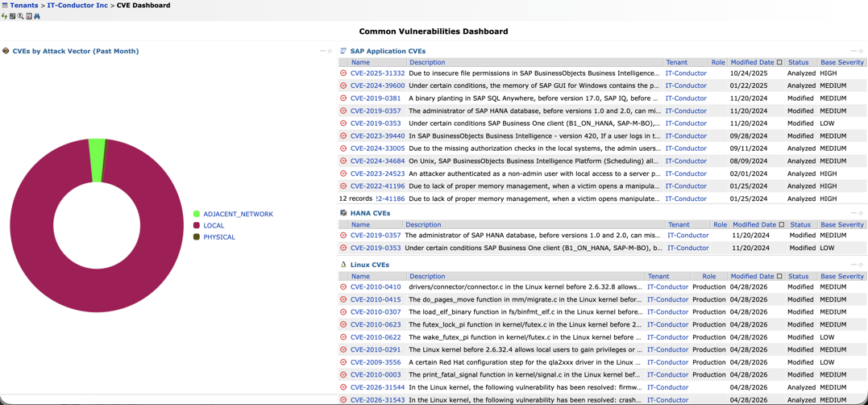Click red status icon for CVE-2009-3556
This screenshot has width=868, height=405.
(x=343, y=362)
